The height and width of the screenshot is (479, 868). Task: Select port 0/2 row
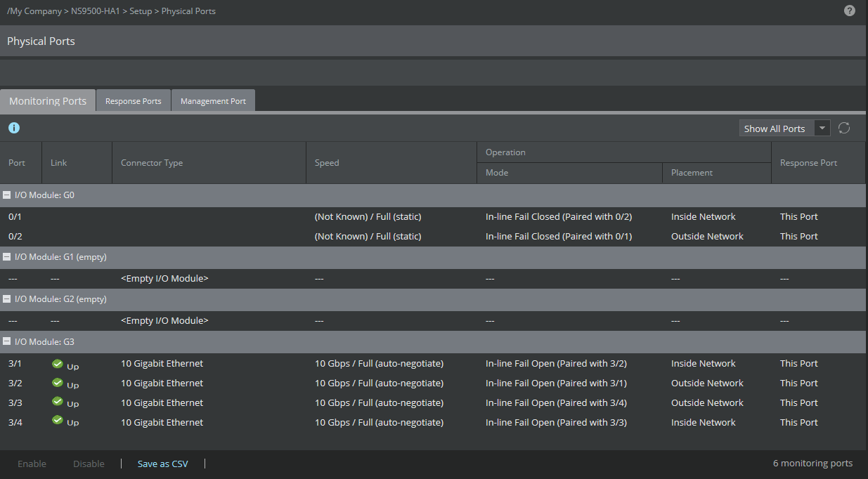[x=433, y=237]
